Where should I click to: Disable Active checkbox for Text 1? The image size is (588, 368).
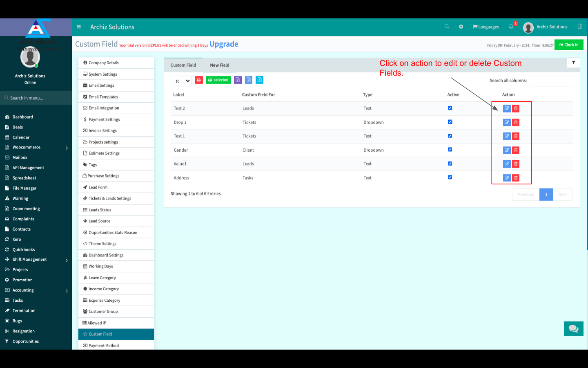point(450,136)
